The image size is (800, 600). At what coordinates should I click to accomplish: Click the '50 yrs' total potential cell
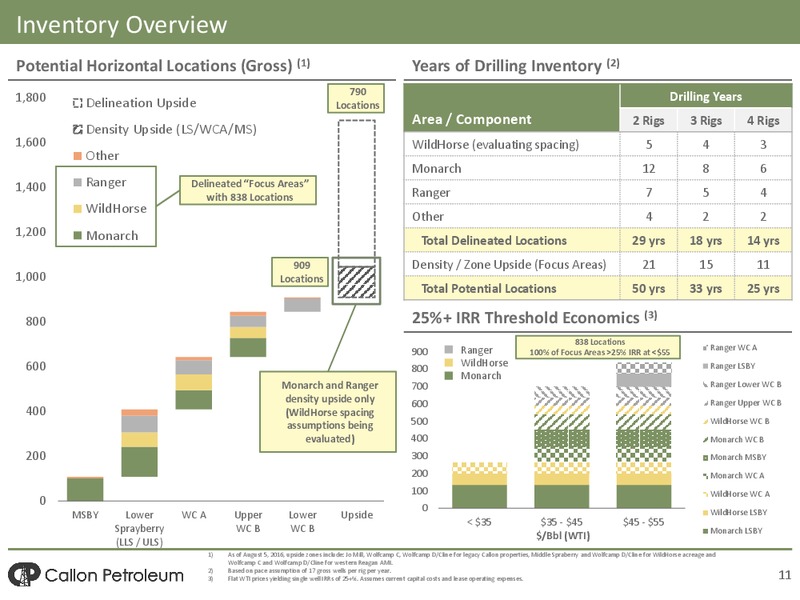[x=648, y=288]
